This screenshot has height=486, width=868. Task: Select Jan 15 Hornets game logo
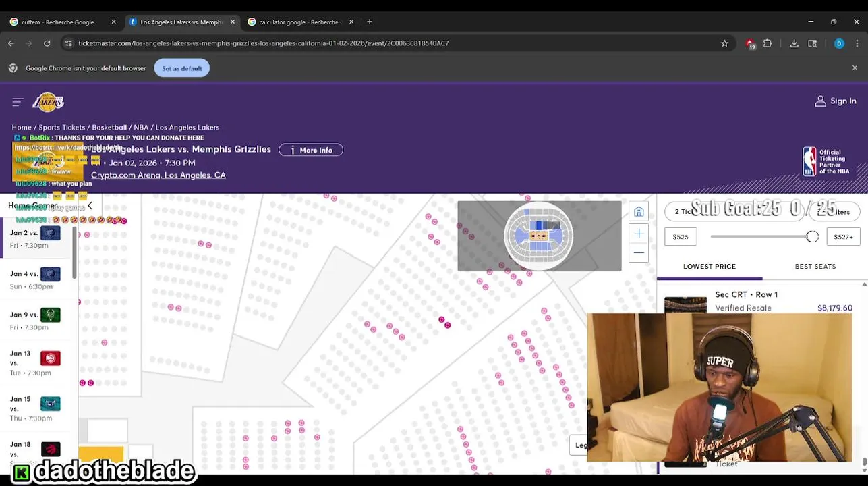tap(51, 404)
